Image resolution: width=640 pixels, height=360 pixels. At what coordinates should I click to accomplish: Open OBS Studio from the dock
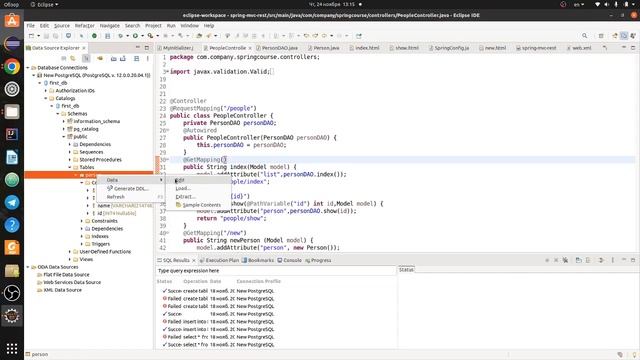pos(12,293)
